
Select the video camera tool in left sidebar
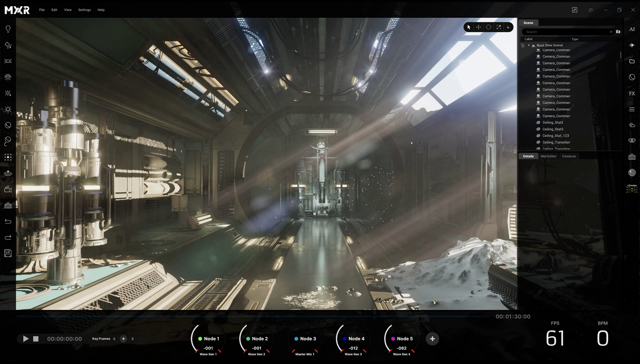8,189
